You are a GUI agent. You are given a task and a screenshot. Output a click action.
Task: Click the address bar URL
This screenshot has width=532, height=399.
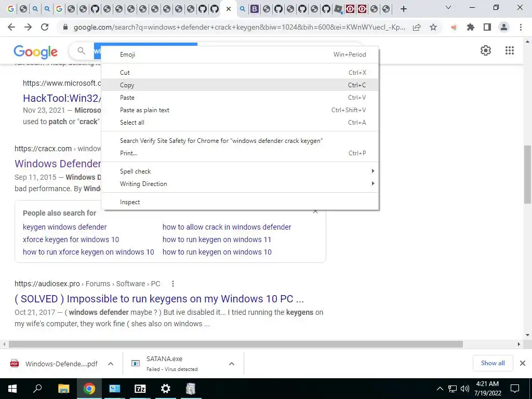coord(239,27)
